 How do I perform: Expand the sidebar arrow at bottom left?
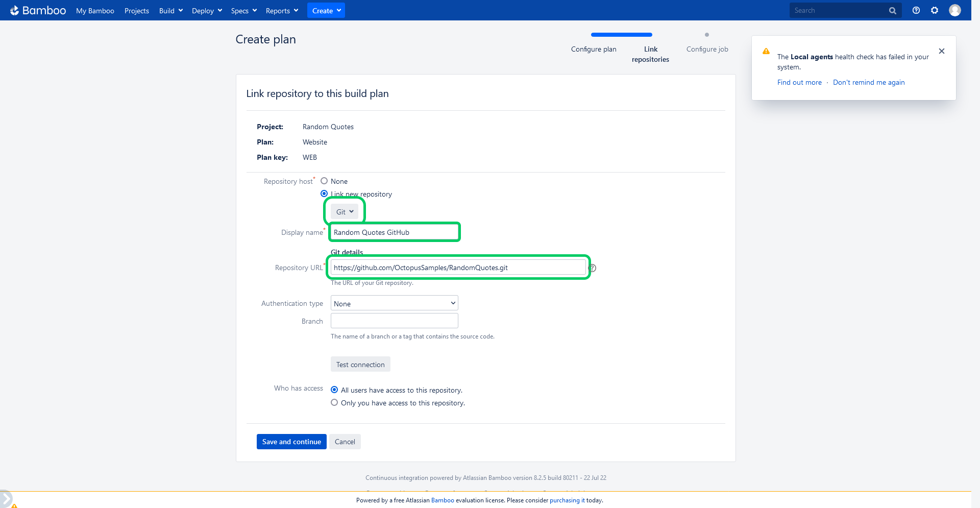(x=6, y=499)
